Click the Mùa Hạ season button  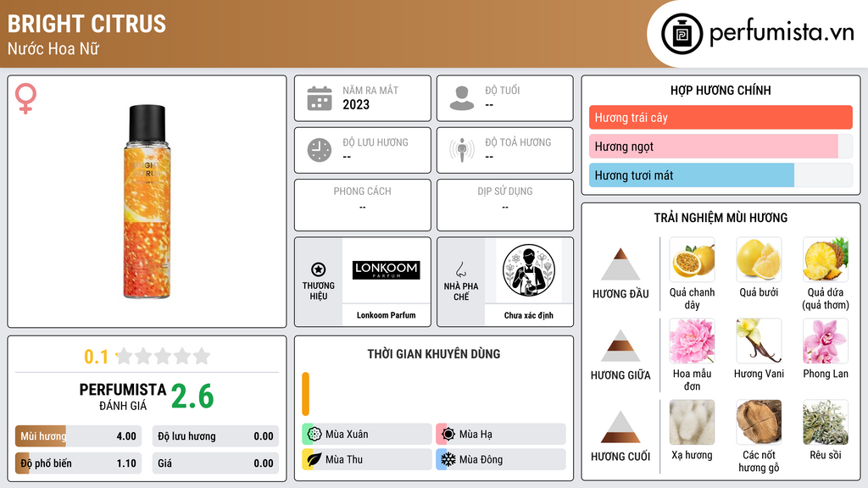(x=501, y=434)
